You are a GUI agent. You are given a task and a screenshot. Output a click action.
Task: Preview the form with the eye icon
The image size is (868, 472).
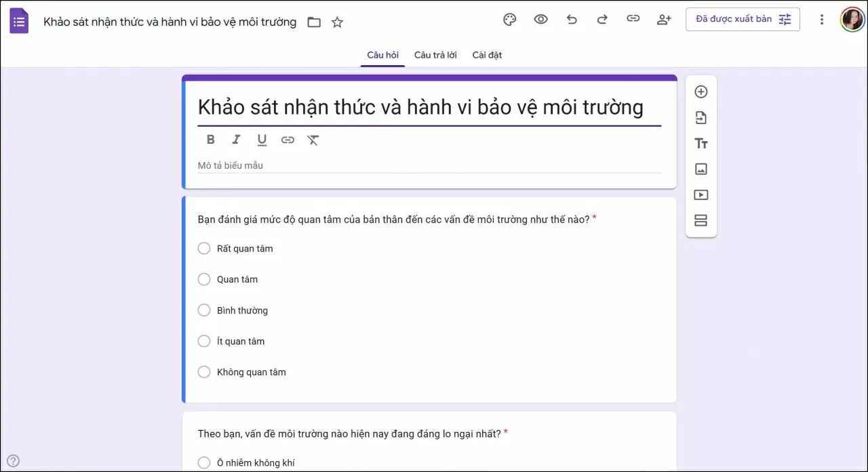[x=540, y=19]
